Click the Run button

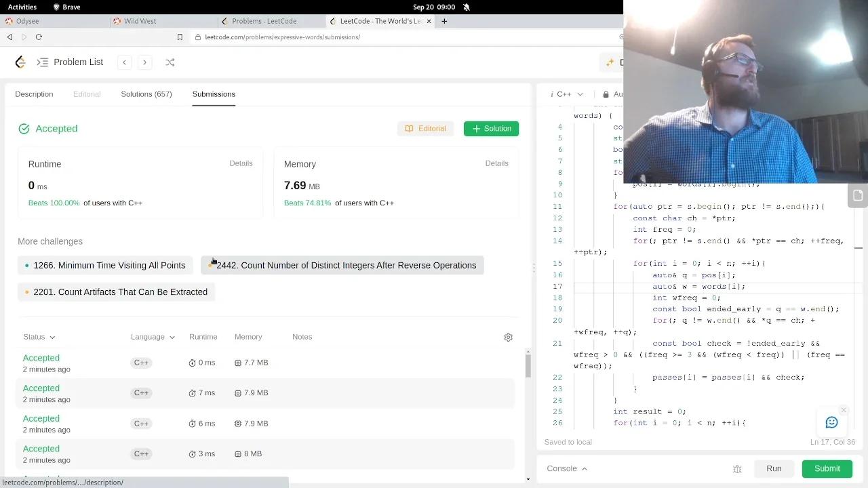coord(774,468)
